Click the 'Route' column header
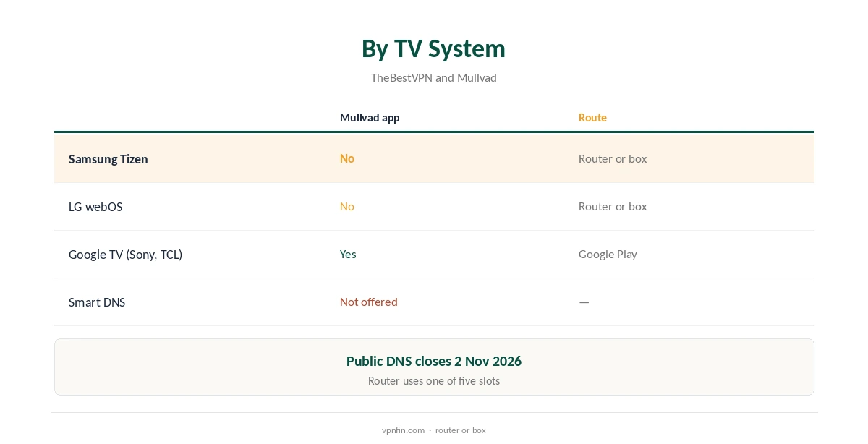Screen dimensions: 868x444 [x=592, y=117]
